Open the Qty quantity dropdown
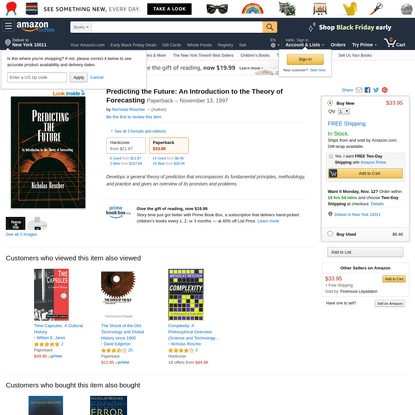This screenshot has width=415, height=415. tap(344, 111)
